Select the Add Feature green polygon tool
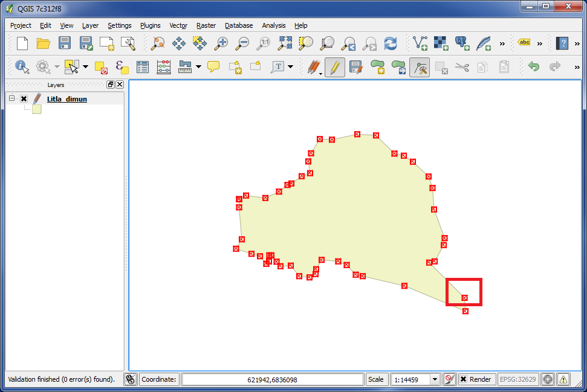The height and width of the screenshot is (392, 587). (x=377, y=67)
